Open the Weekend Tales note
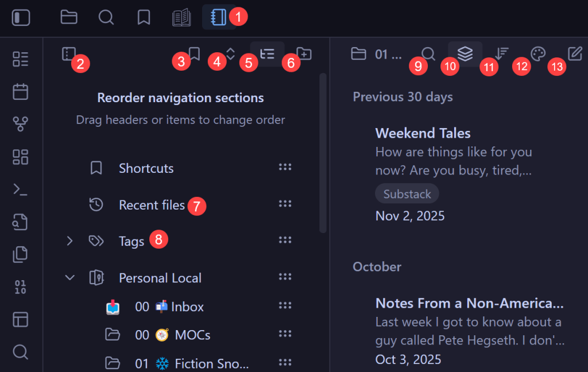588x372 pixels. click(x=423, y=133)
